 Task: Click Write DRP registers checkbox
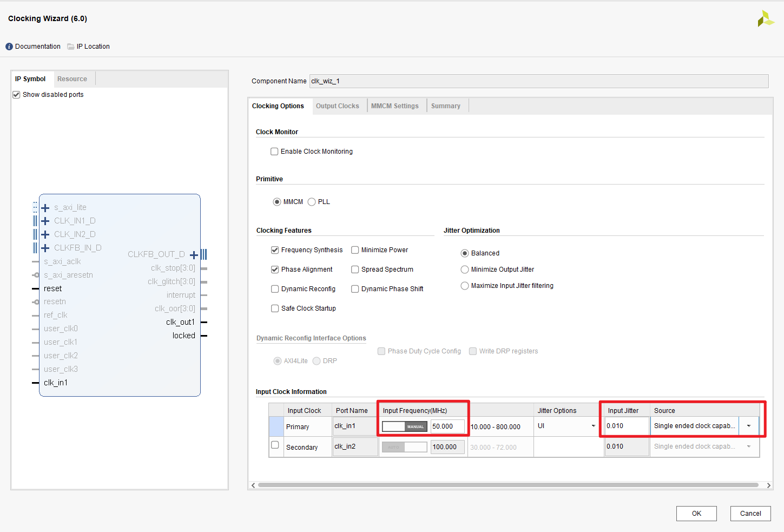(473, 351)
